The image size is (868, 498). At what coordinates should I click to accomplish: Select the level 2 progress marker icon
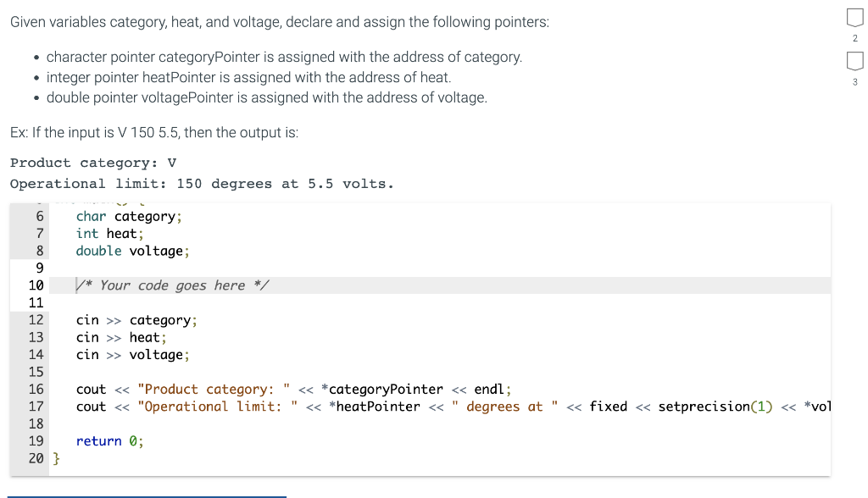coord(854,18)
